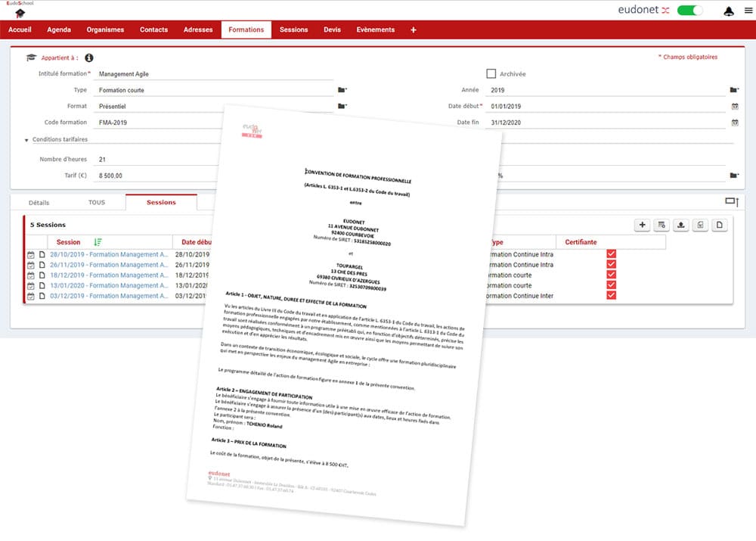This screenshot has width=756, height=541.
Task: Select the Sessions sub-tab
Action: click(161, 202)
